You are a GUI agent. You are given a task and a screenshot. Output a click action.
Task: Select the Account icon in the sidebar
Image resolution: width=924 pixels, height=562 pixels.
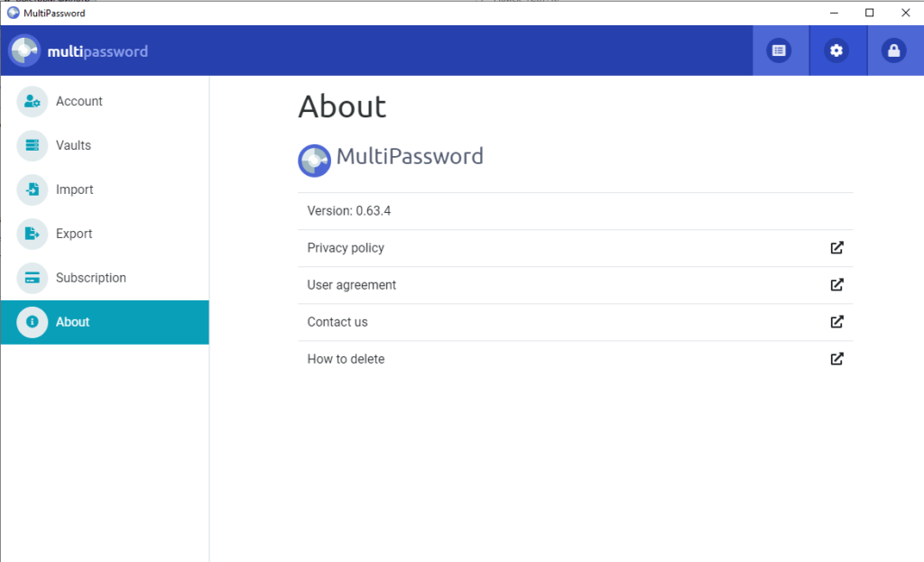click(x=32, y=101)
